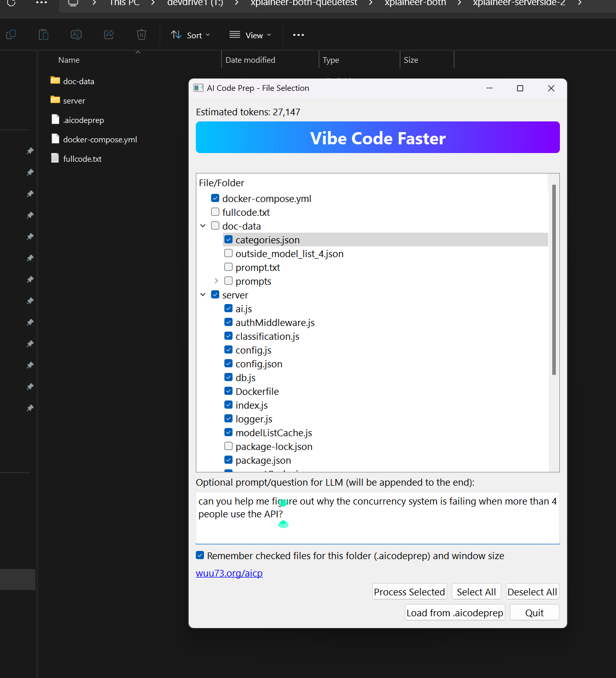Check package-lock.json checkbox
616x678 pixels.
[228, 446]
